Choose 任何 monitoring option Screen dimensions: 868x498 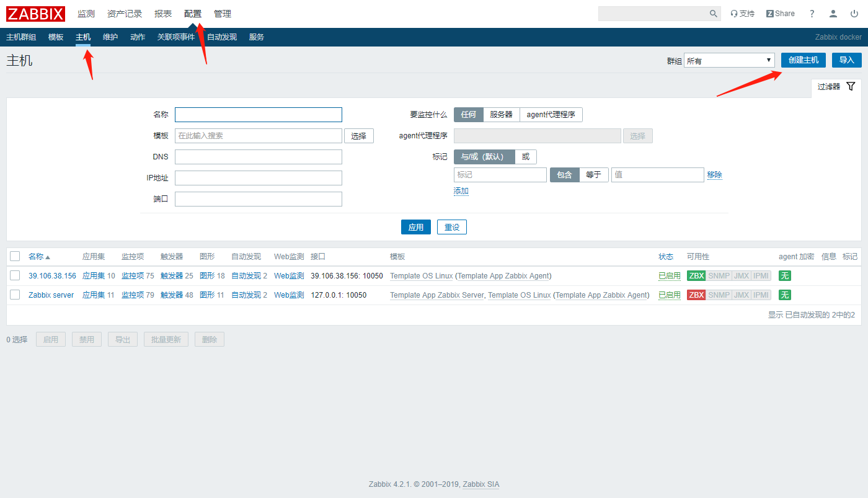(468, 115)
